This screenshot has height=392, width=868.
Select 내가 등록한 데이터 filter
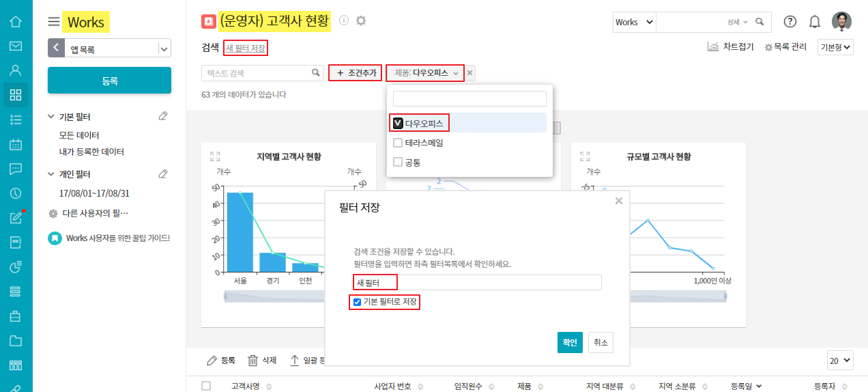[91, 152]
